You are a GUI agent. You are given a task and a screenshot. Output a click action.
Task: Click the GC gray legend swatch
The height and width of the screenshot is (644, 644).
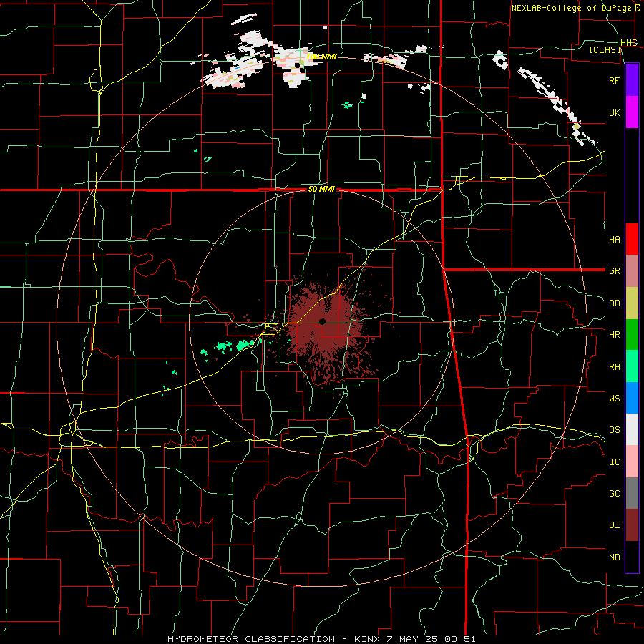(x=632, y=493)
